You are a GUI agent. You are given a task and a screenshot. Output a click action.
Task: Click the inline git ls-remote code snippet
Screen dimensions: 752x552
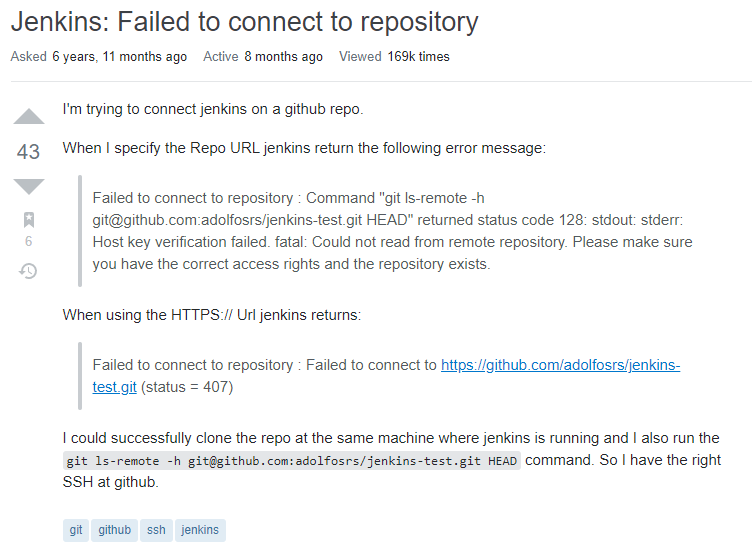[292, 461]
